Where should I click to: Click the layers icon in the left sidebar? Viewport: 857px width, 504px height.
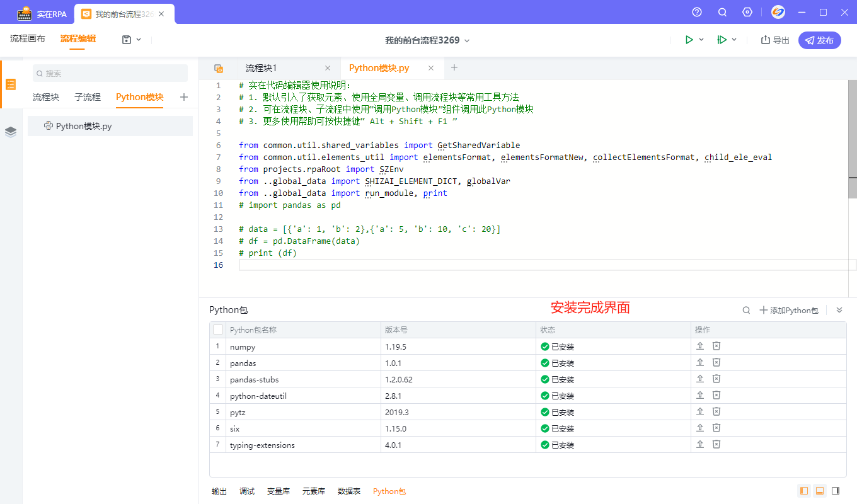10,132
